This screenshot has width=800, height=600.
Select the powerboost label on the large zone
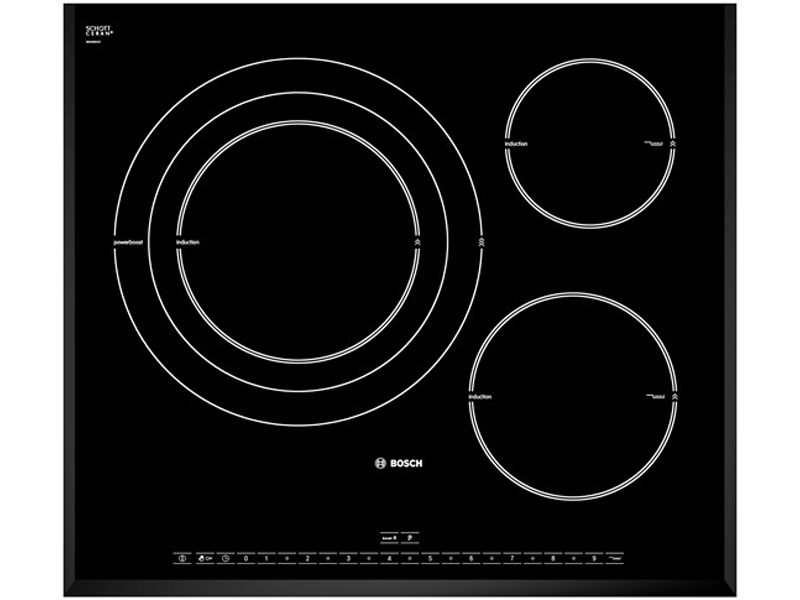click(128, 240)
